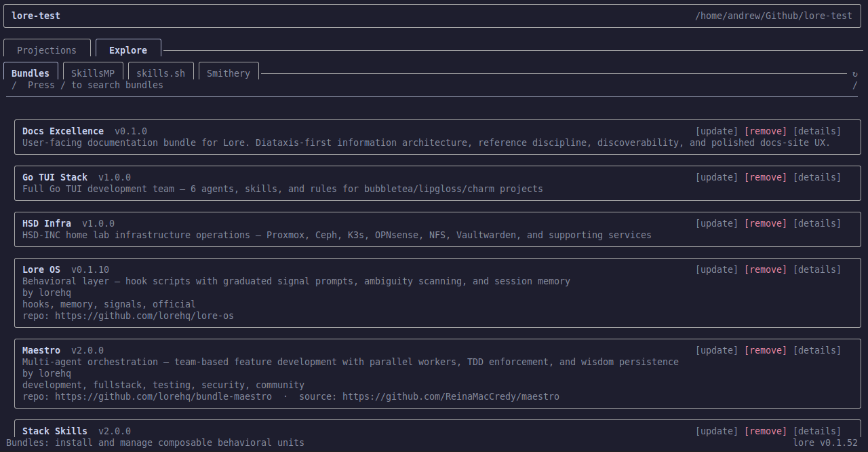Open the lore-os GitHub repo link
This screenshot has width=868, height=452.
point(144,316)
